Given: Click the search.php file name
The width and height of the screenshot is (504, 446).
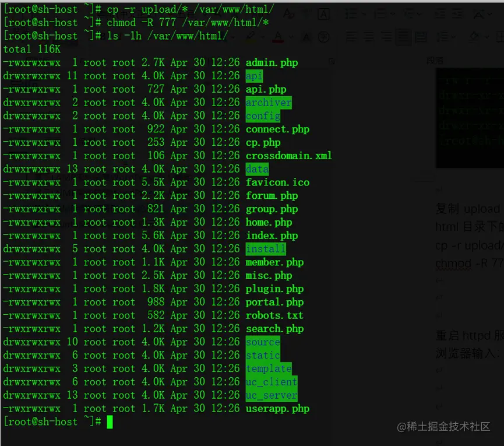Looking at the screenshot, I should tap(274, 329).
